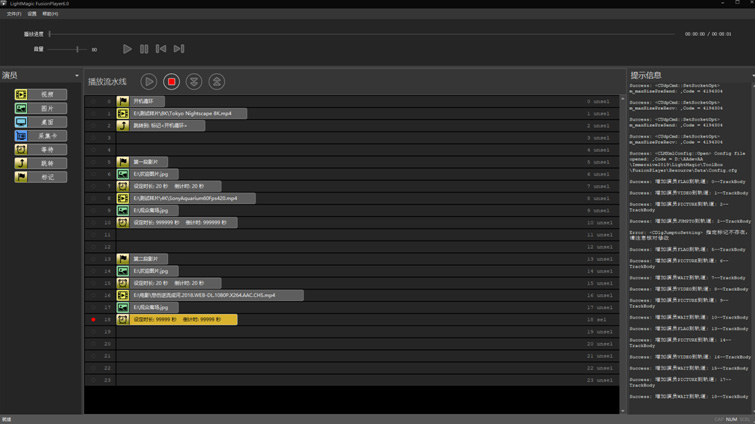Run the 播放流水线 pipeline play button

coord(149,82)
